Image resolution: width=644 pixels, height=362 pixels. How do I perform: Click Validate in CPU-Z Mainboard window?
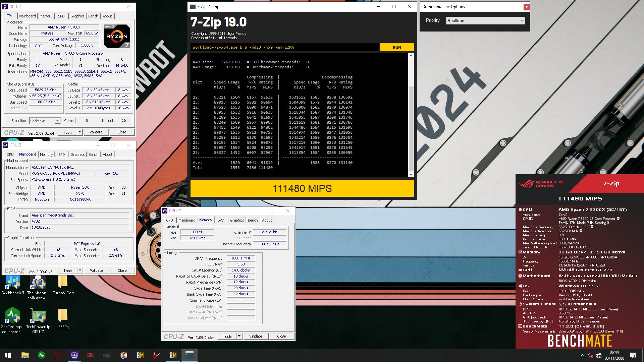coord(96,270)
